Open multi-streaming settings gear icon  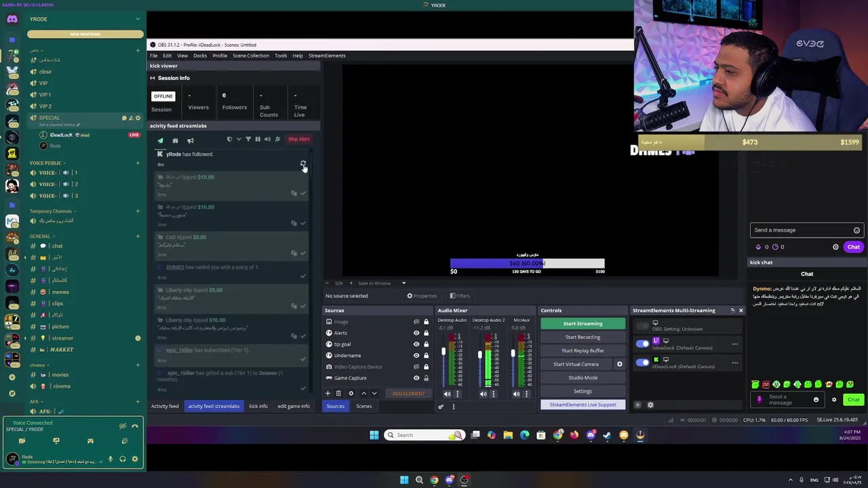pos(650,405)
